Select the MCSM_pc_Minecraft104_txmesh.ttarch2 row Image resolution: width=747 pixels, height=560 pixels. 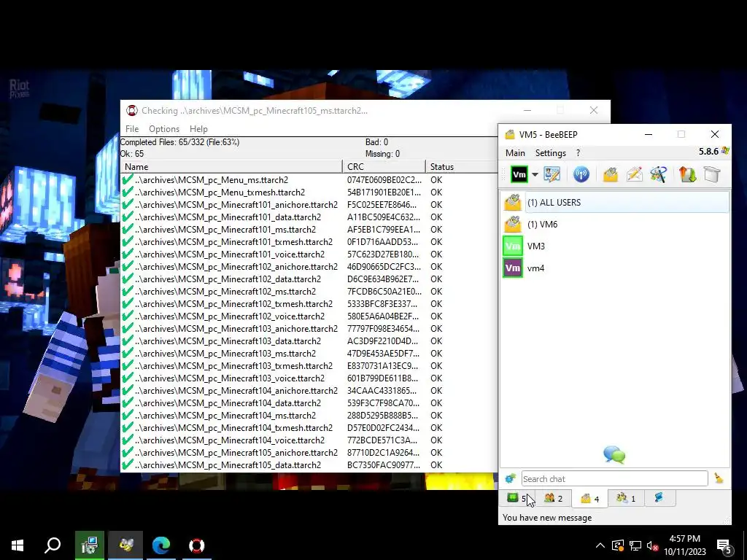click(x=309, y=427)
